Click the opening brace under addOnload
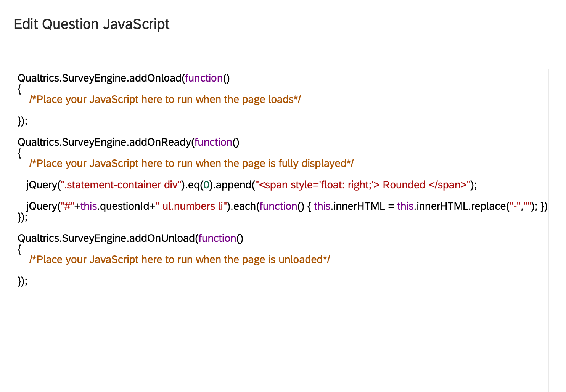This screenshot has height=392, width=566. point(19,89)
